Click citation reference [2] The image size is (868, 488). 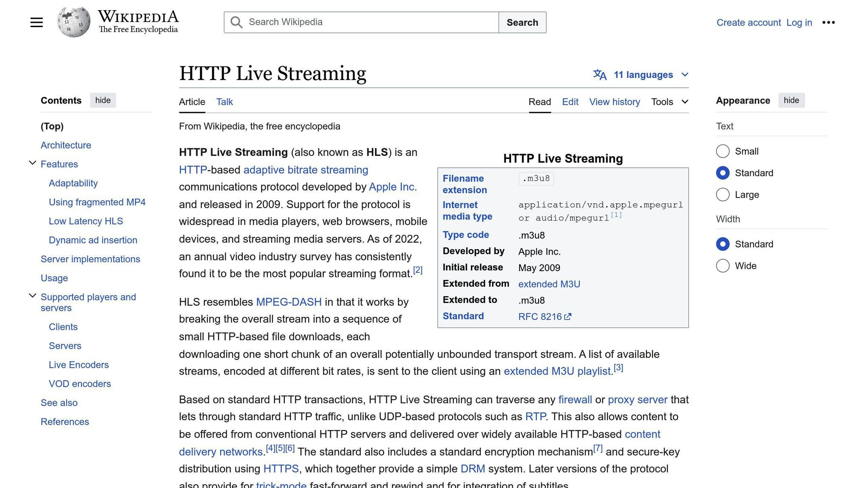point(418,270)
